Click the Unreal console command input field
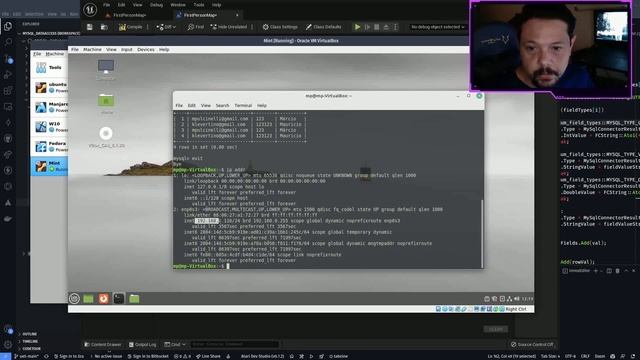The image size is (640, 360). click(235, 344)
